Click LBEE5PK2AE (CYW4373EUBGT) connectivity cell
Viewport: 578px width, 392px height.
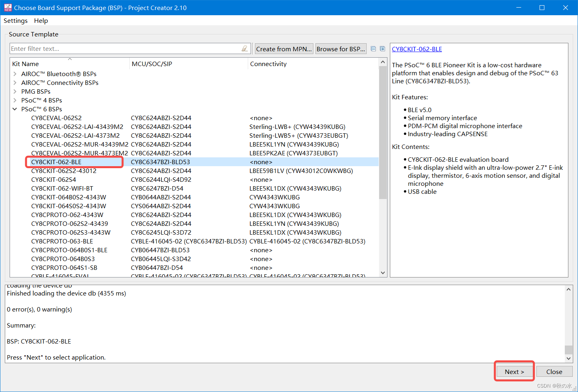(x=293, y=153)
